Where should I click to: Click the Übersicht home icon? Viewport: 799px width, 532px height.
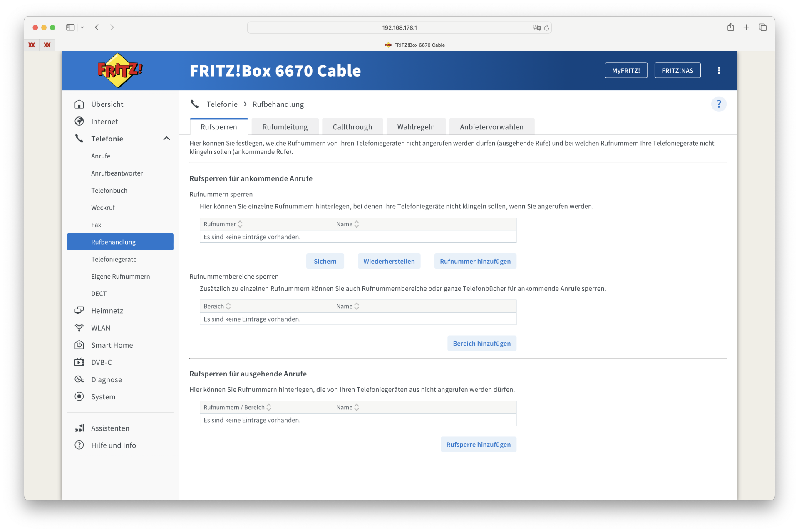(79, 104)
